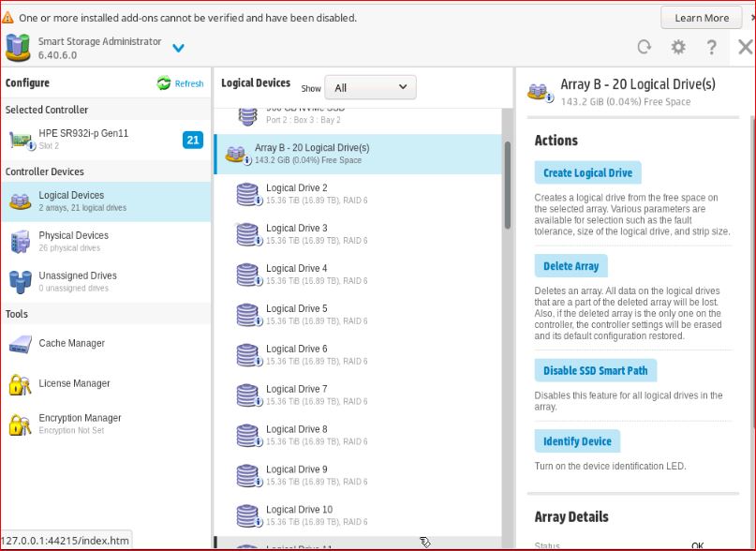Click the Identify Device button
Viewport: 756px width, 551px height.
(x=577, y=441)
